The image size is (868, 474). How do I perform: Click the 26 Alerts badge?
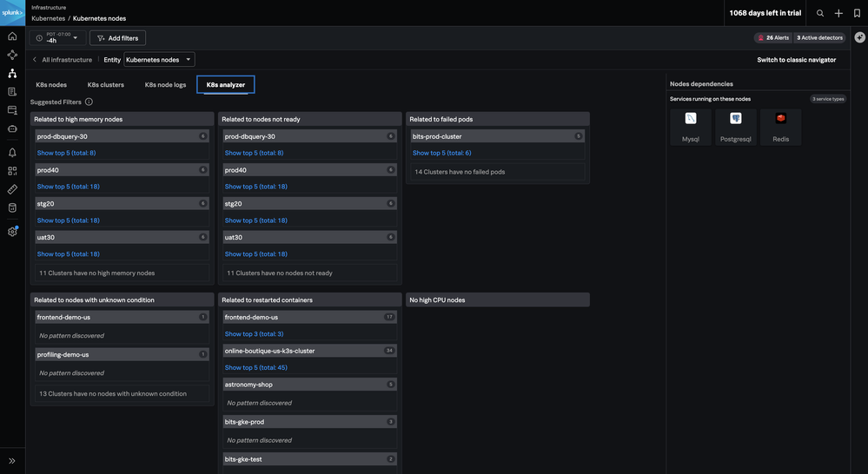(x=771, y=38)
